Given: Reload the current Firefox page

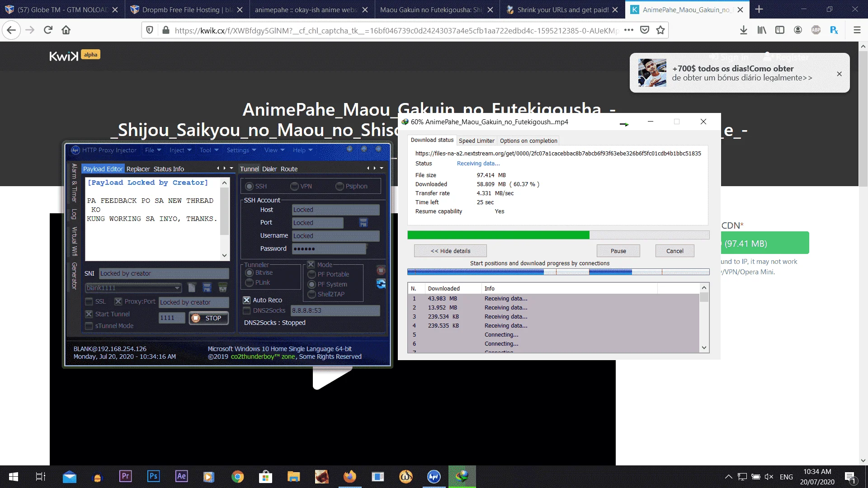Looking at the screenshot, I should pos(48,30).
